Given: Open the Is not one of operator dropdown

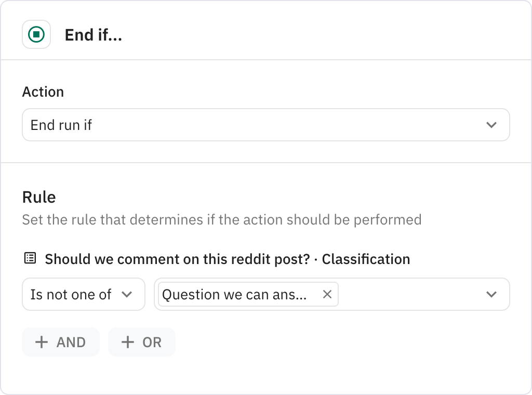Looking at the screenshot, I should click(x=83, y=294).
